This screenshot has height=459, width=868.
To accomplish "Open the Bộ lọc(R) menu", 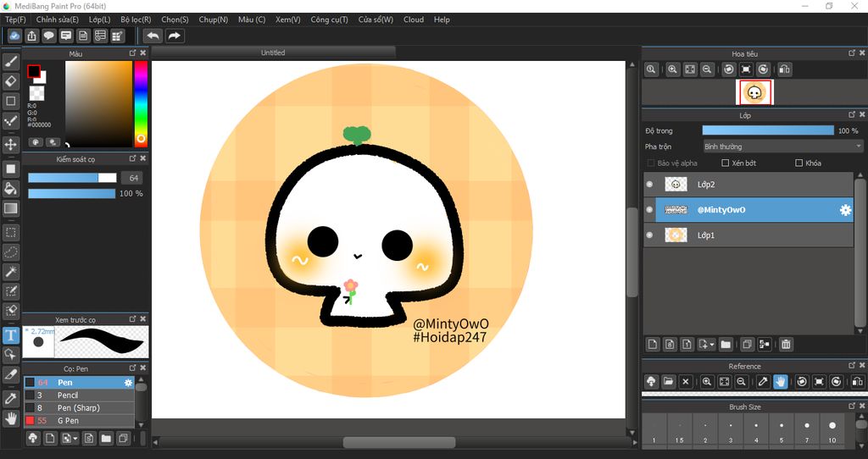I will [136, 19].
